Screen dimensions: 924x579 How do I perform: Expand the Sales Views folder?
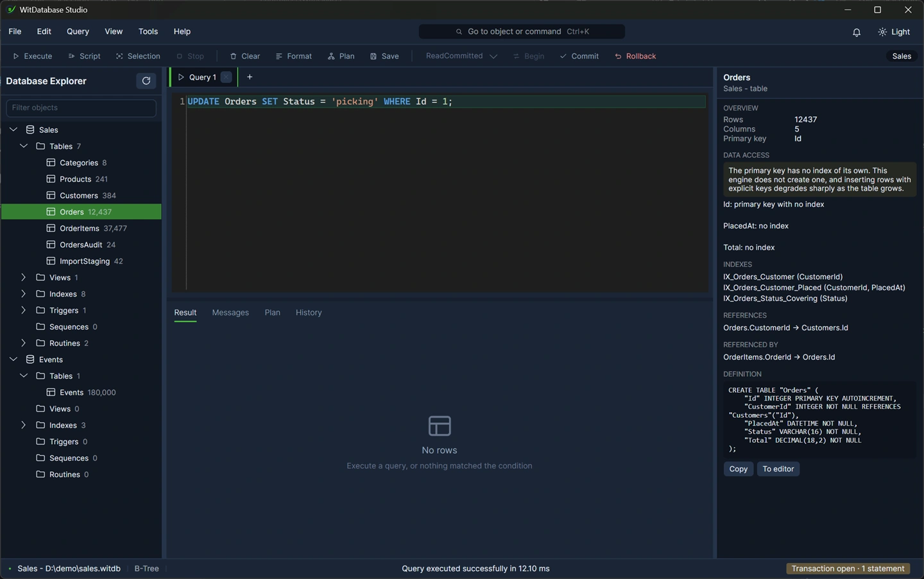click(x=24, y=277)
